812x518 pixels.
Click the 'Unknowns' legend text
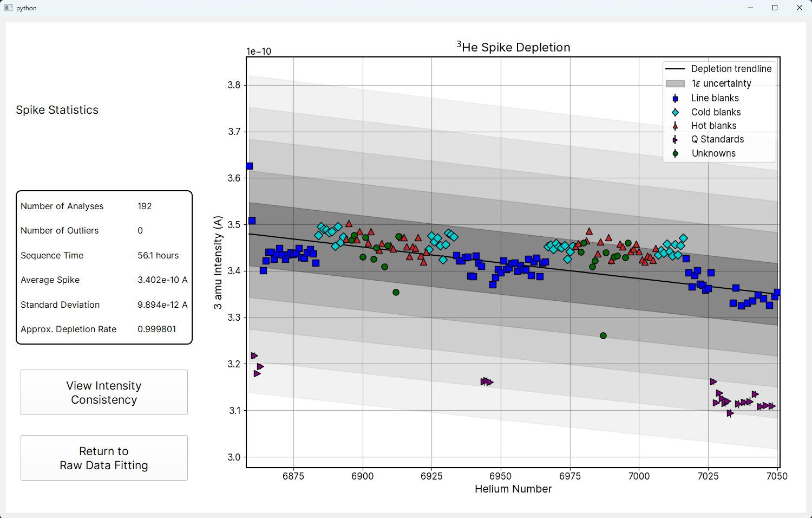coord(713,153)
